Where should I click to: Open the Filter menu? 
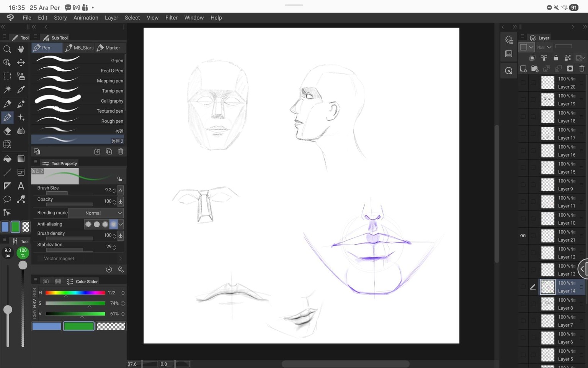pos(171,18)
